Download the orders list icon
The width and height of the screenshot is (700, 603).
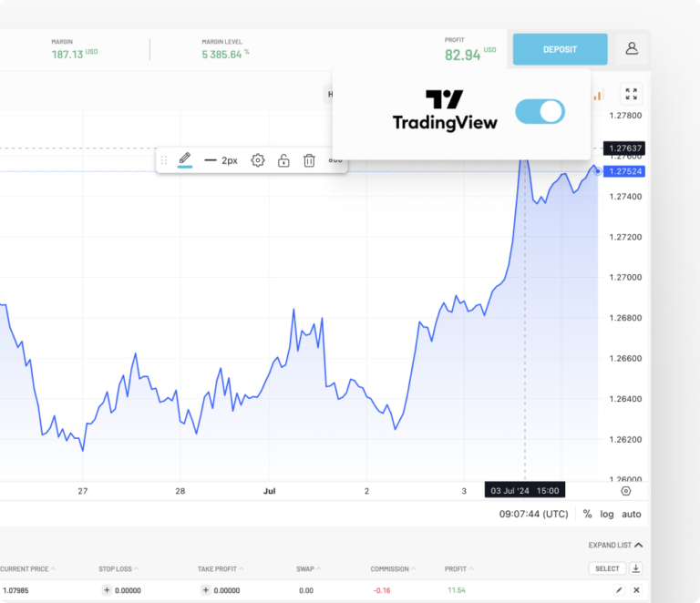click(x=635, y=568)
